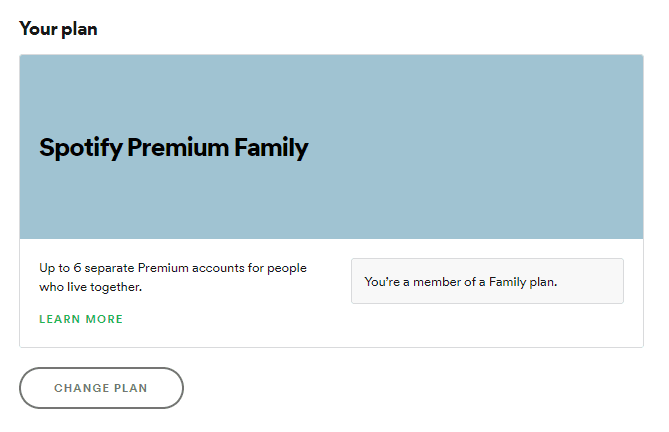Click the plan description about 6 accounts
669x432 pixels.
[172, 277]
